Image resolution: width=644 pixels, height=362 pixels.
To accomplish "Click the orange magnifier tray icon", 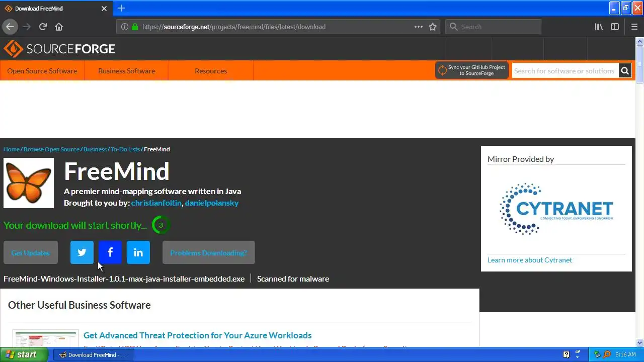I will click(607, 354).
